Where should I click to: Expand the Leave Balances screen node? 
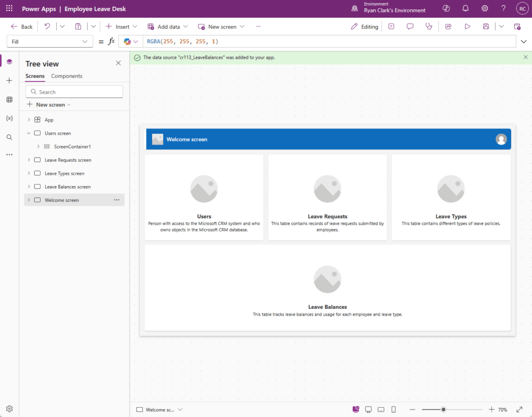(29, 187)
